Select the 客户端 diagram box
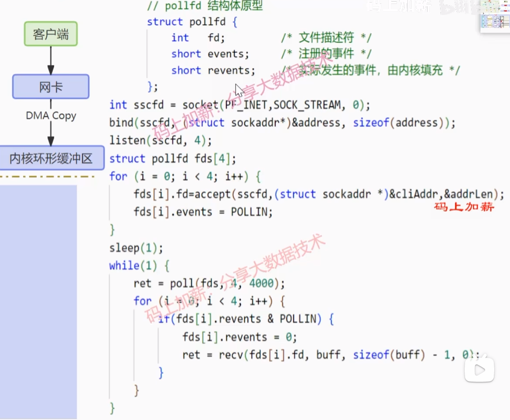Viewport: 510px width, 420px height. (51, 34)
